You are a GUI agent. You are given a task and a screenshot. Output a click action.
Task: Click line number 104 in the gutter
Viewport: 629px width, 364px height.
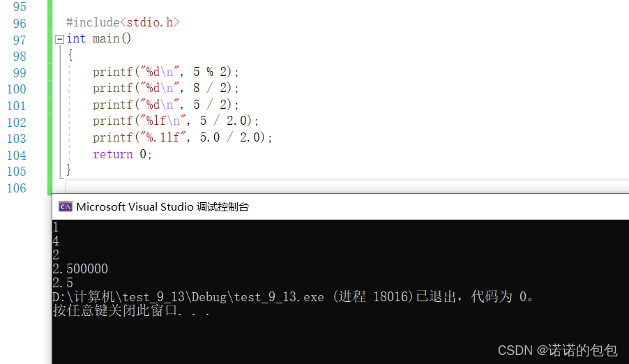tap(17, 156)
